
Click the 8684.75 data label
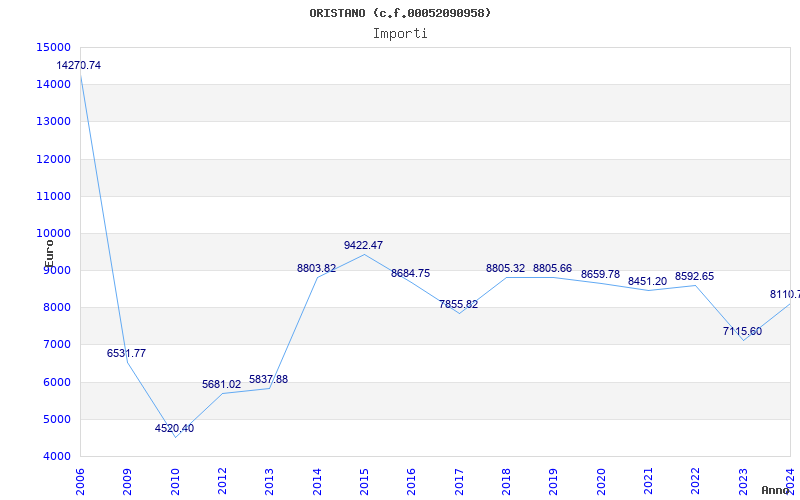pos(411,273)
